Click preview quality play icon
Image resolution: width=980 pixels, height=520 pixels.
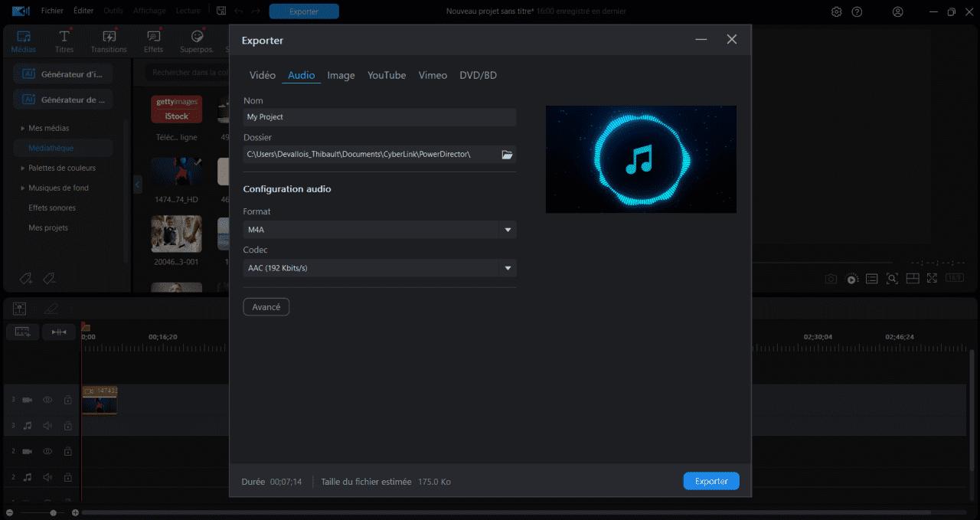point(852,279)
